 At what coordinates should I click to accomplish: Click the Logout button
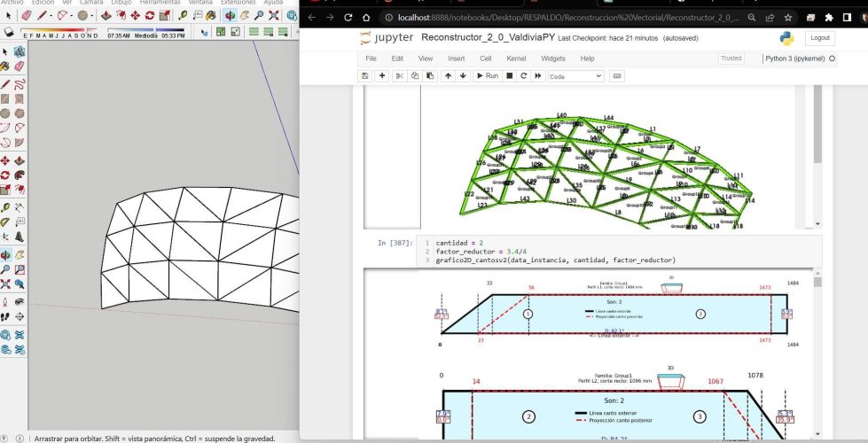[x=819, y=38]
